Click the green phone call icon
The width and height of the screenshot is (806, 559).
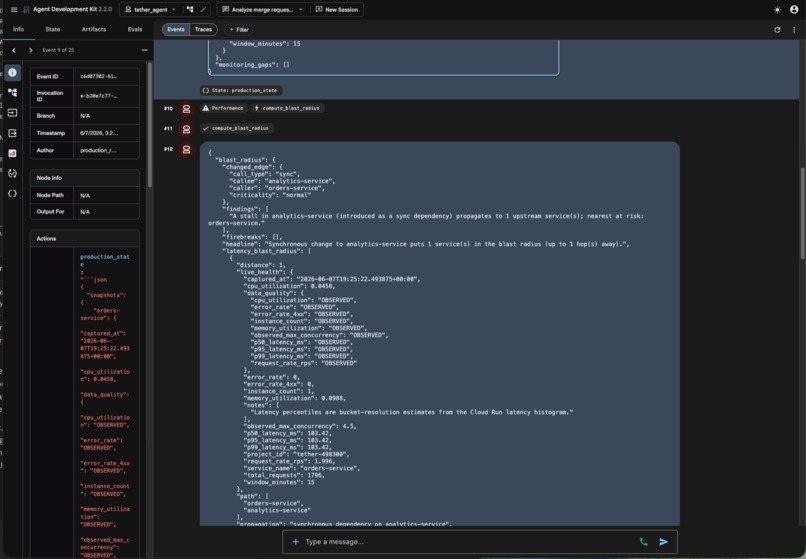[644, 542]
